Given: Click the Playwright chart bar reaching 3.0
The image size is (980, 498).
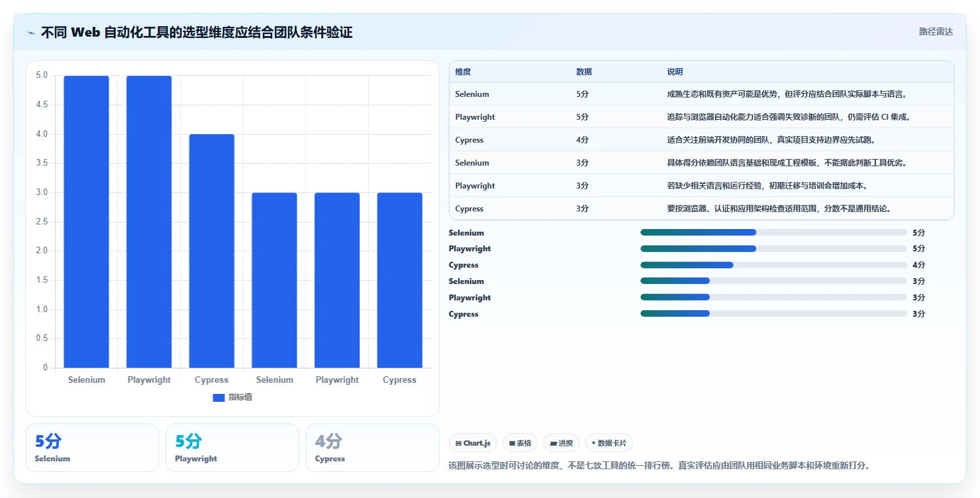Looking at the screenshot, I should click(x=337, y=280).
